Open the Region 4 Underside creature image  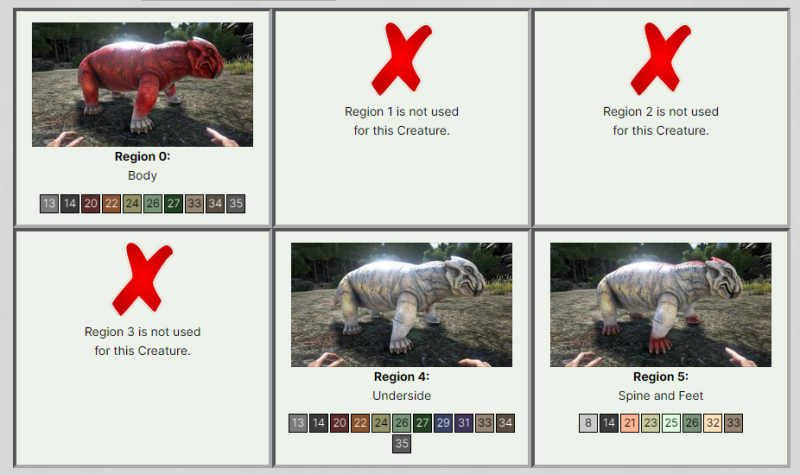(402, 305)
